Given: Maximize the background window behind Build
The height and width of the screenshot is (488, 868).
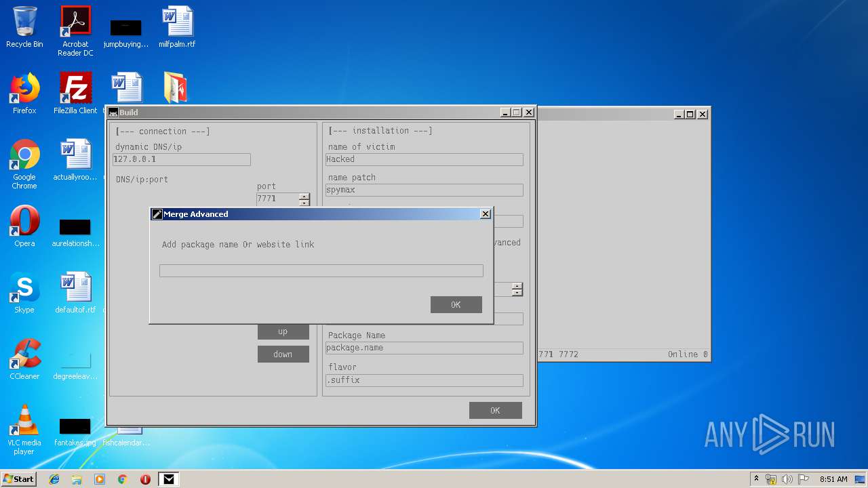Looking at the screenshot, I should tap(690, 114).
